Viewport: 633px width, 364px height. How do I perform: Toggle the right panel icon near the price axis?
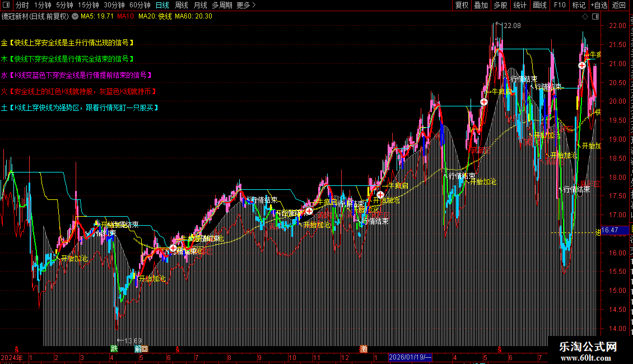pyautogui.click(x=595, y=17)
